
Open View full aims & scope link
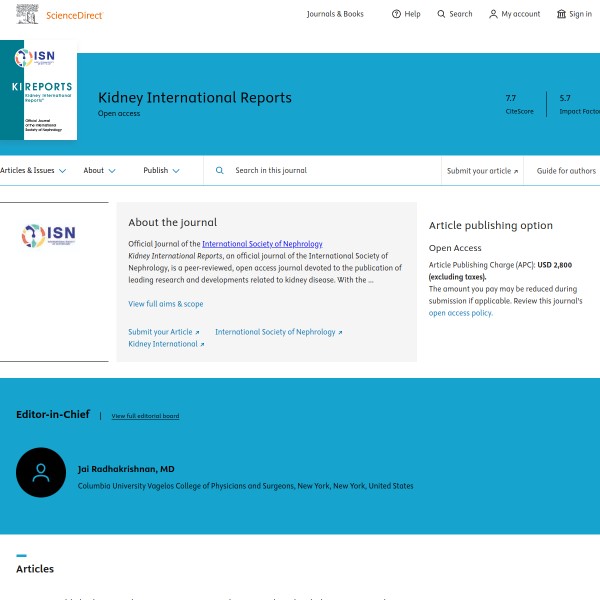(165, 304)
